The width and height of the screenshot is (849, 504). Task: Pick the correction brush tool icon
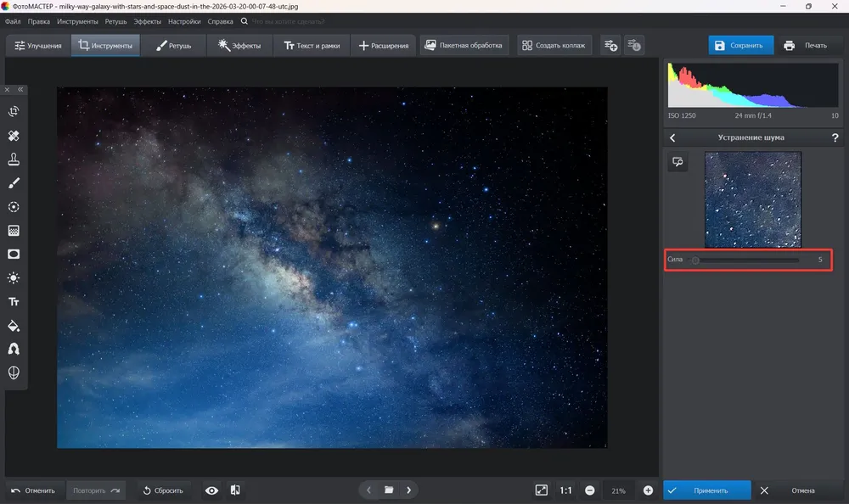pos(14,183)
